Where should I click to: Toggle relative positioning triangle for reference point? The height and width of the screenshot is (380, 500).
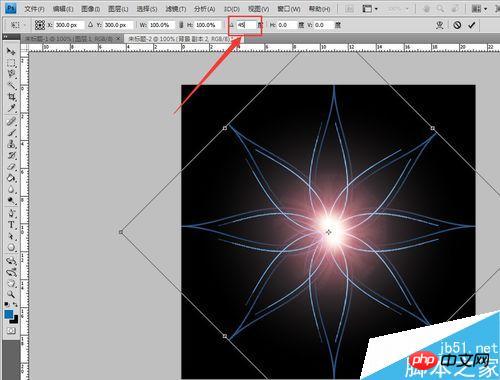tap(90, 25)
